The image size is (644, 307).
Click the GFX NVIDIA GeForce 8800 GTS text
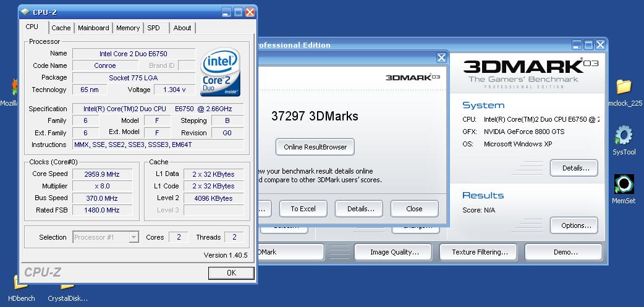point(514,132)
